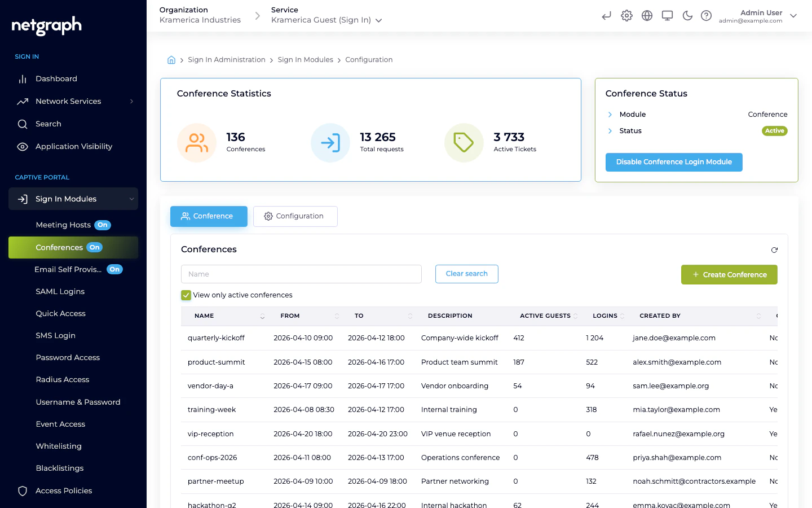Click Disable Conference Login Module

click(x=674, y=162)
